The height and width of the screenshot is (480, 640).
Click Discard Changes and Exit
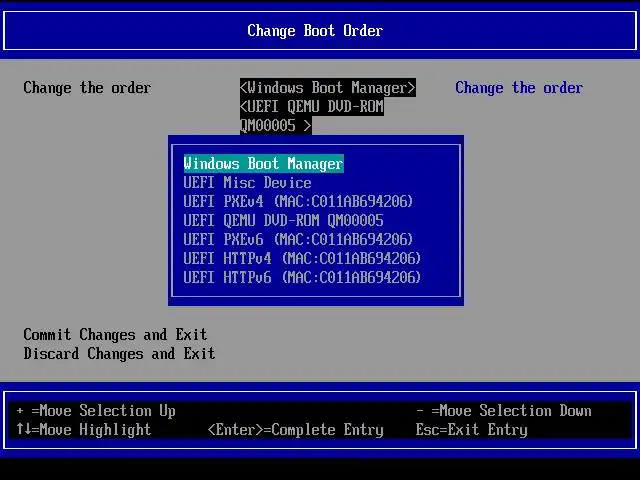119,353
